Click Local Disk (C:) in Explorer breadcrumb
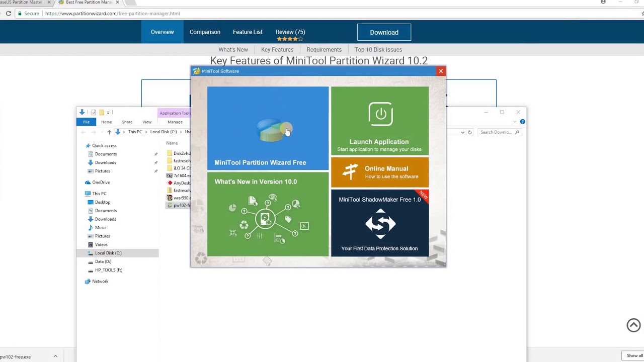644x362 pixels. (x=164, y=132)
